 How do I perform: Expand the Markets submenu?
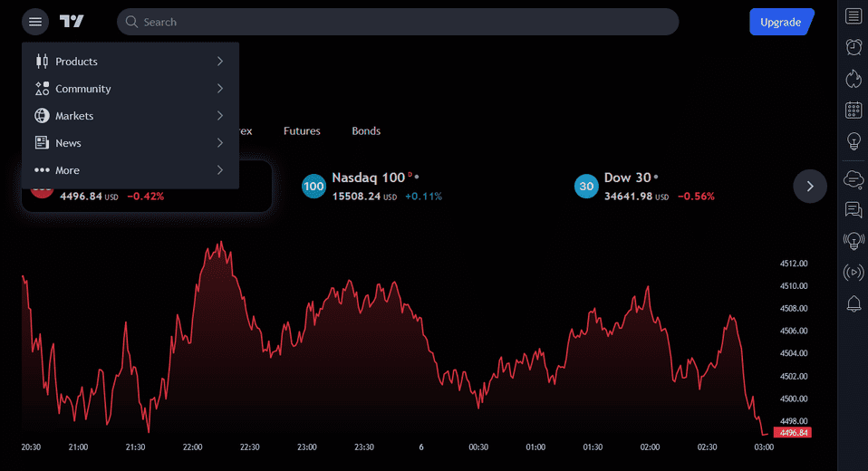[130, 116]
